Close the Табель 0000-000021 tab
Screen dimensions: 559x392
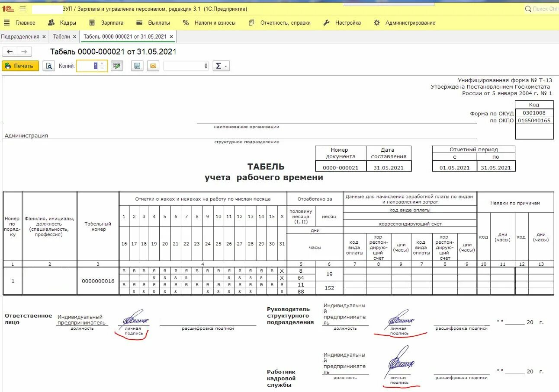pos(171,37)
